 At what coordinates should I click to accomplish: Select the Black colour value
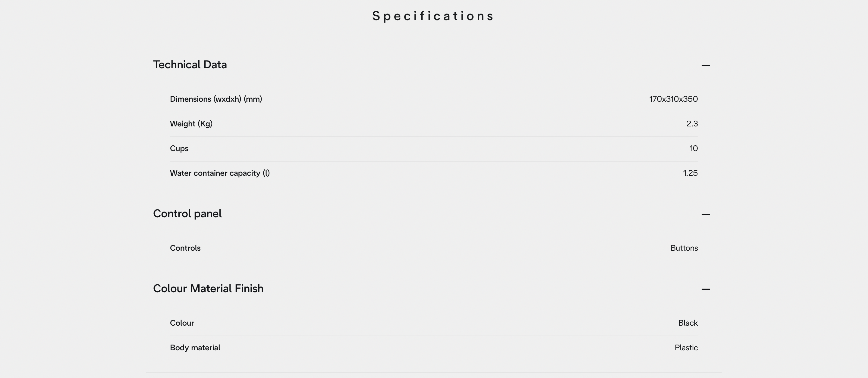pyautogui.click(x=688, y=323)
